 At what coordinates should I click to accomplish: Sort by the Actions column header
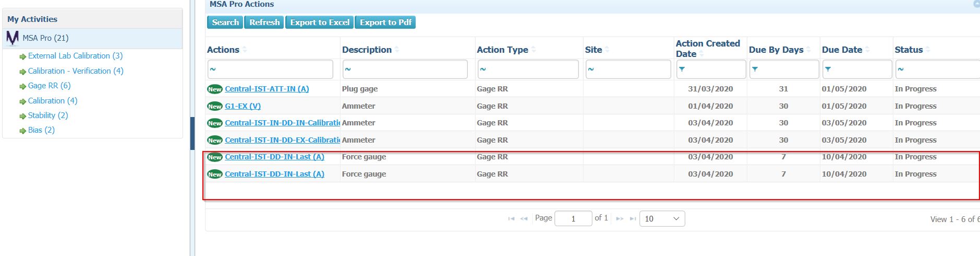point(223,50)
